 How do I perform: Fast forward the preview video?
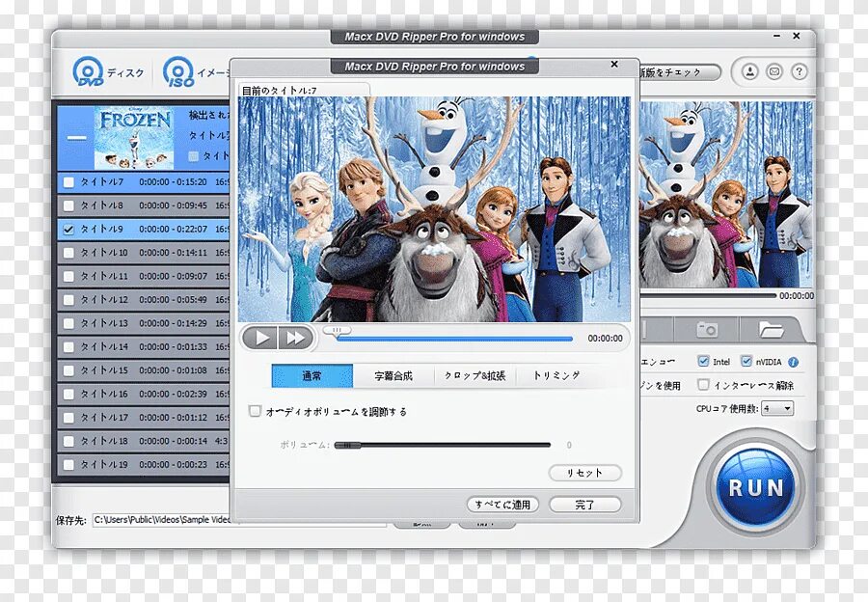click(x=296, y=338)
